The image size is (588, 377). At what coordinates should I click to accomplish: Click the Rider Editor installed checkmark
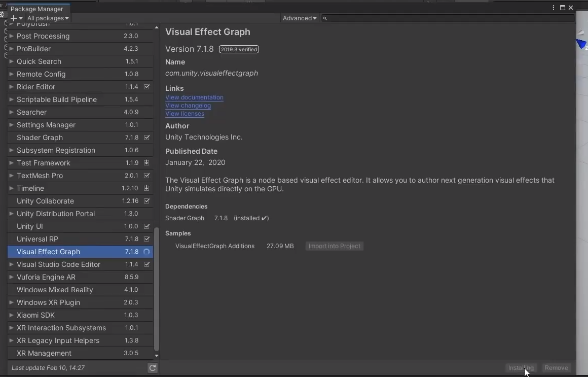pos(146,87)
